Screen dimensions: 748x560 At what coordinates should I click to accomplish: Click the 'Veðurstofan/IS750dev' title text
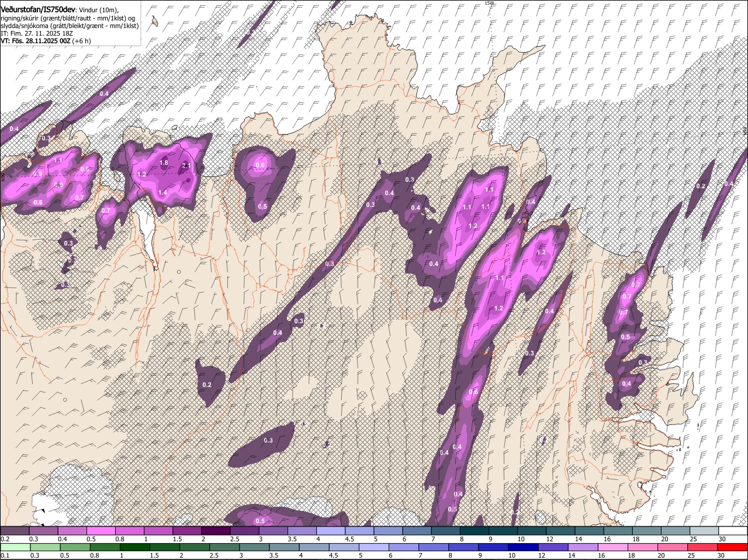[38, 10]
